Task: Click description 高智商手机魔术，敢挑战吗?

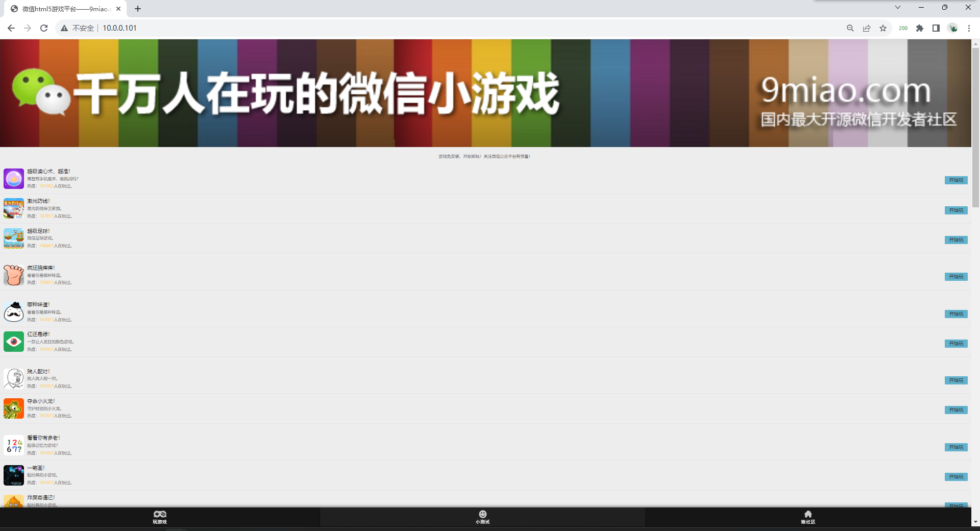Action: click(53, 179)
